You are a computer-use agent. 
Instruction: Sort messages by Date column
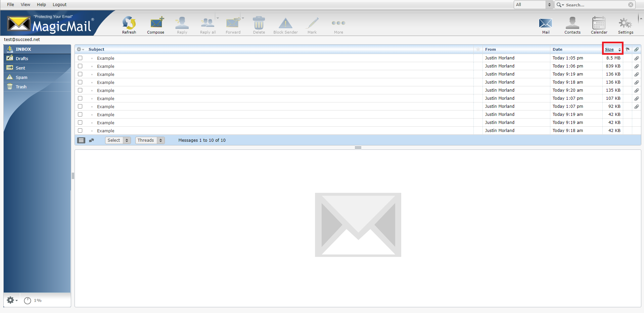pyautogui.click(x=557, y=49)
